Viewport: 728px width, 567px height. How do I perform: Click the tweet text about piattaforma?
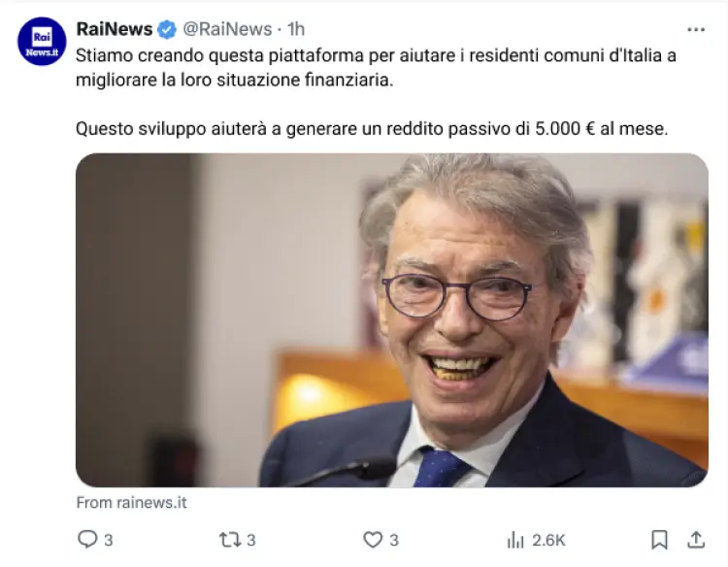point(376,68)
